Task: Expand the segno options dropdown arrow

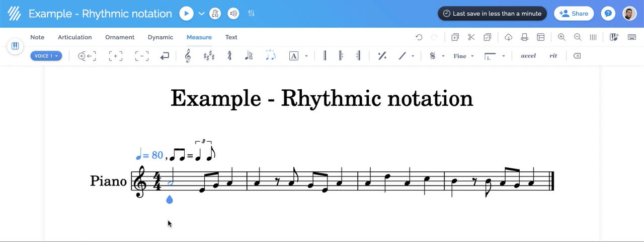Action: click(x=443, y=56)
